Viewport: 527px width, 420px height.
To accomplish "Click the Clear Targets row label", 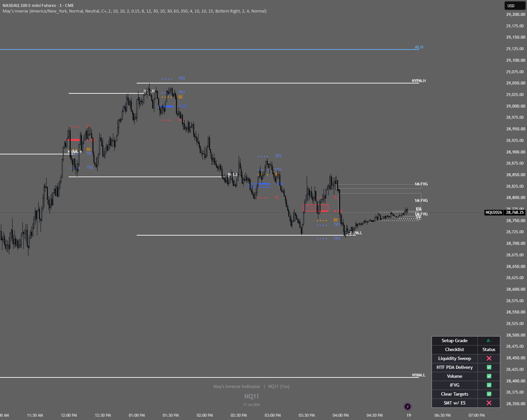I will pyautogui.click(x=455, y=394).
